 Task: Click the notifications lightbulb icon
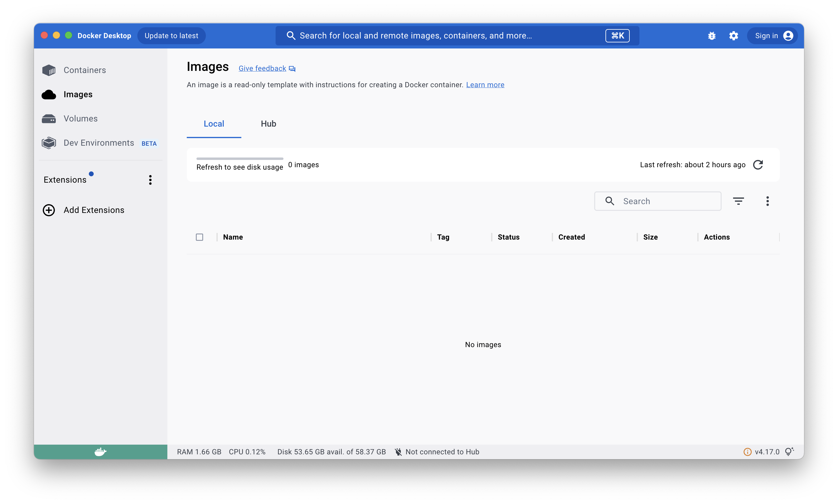[x=789, y=451]
